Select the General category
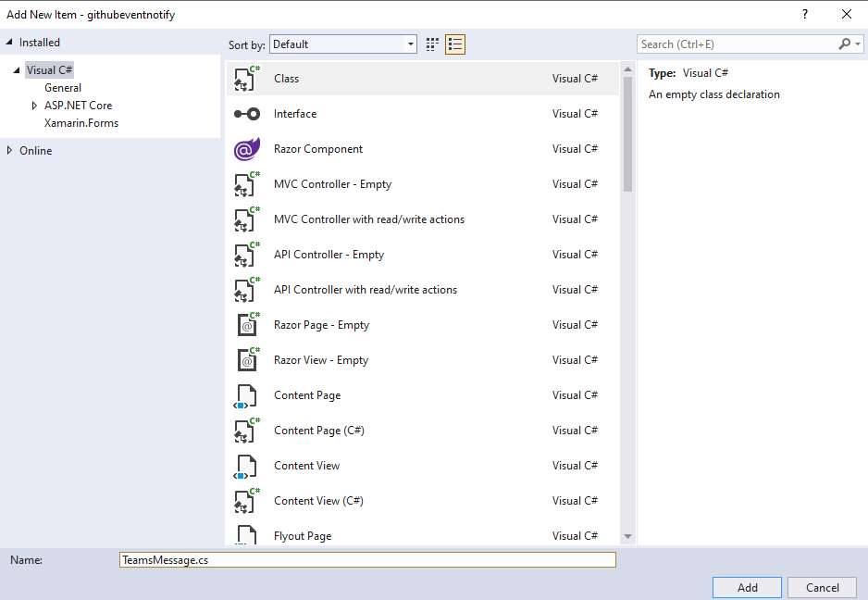This screenshot has width=868, height=600. coord(63,87)
